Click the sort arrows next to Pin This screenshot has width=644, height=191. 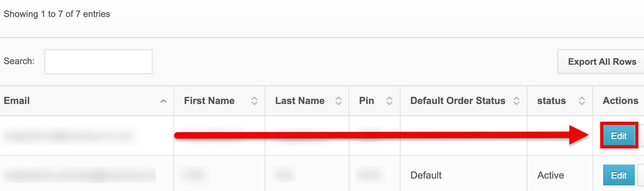point(389,101)
